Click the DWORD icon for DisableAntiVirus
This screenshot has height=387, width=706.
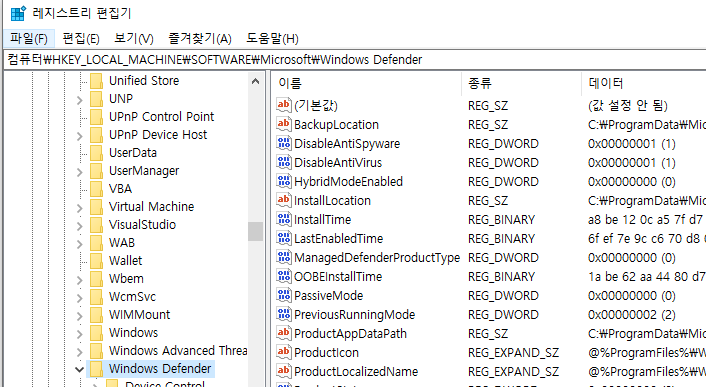click(284, 162)
